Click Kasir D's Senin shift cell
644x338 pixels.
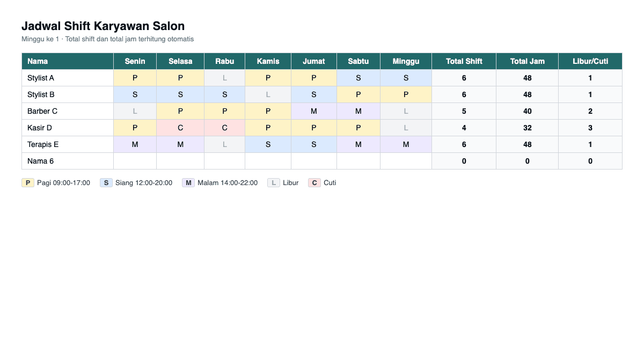pyautogui.click(x=135, y=128)
